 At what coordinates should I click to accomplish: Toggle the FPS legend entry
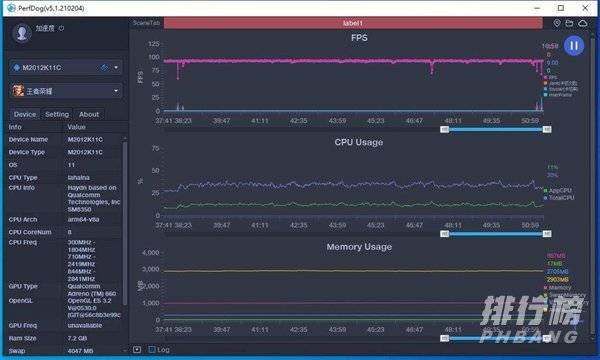(x=550, y=77)
